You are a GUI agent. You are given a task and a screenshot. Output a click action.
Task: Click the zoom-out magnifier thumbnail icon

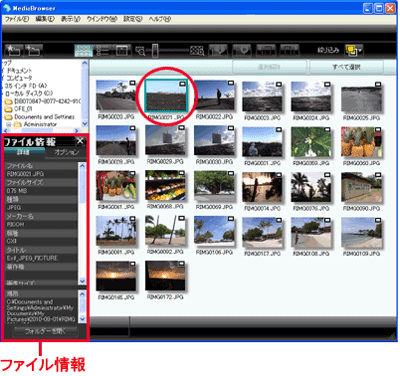point(141,51)
